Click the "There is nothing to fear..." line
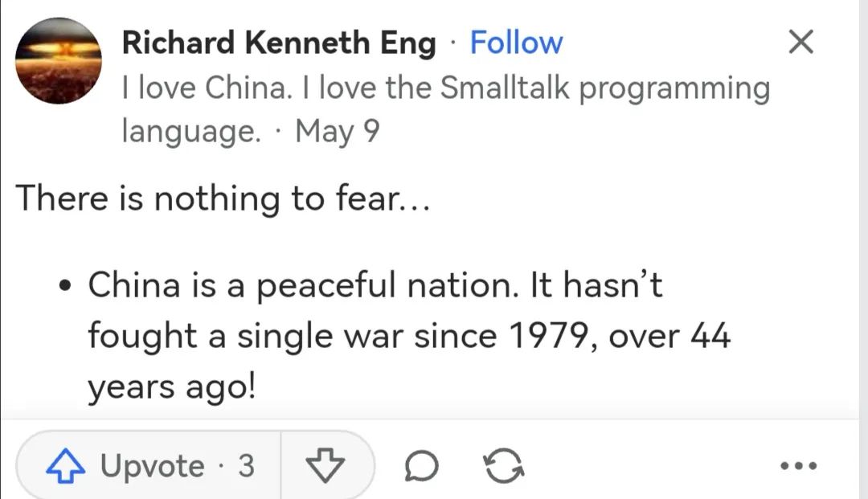Image resolution: width=868 pixels, height=499 pixels. pos(223,198)
